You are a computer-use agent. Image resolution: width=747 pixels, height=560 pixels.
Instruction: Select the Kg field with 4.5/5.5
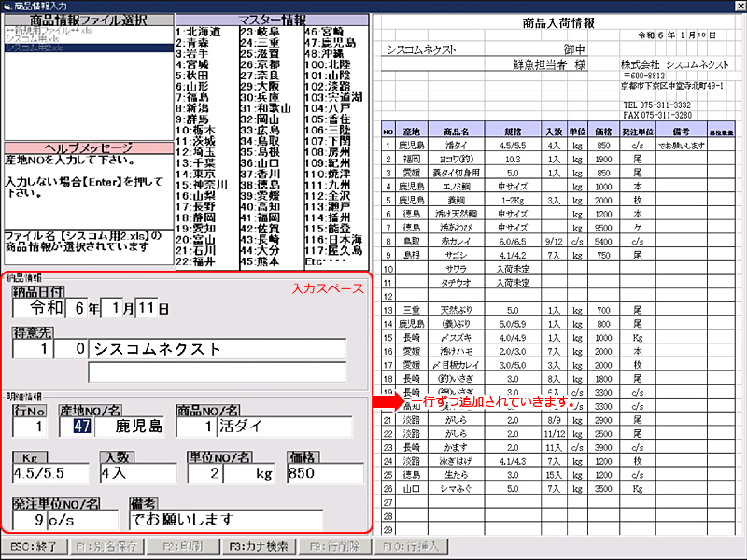coord(50,473)
